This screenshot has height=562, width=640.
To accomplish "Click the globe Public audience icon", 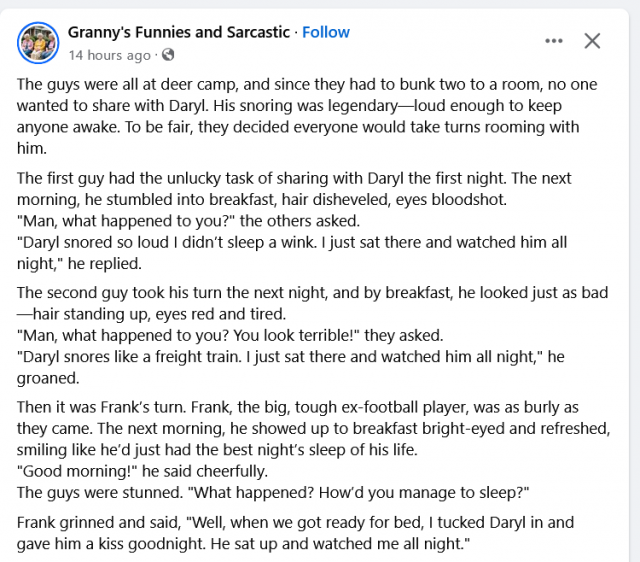I will 168,55.
